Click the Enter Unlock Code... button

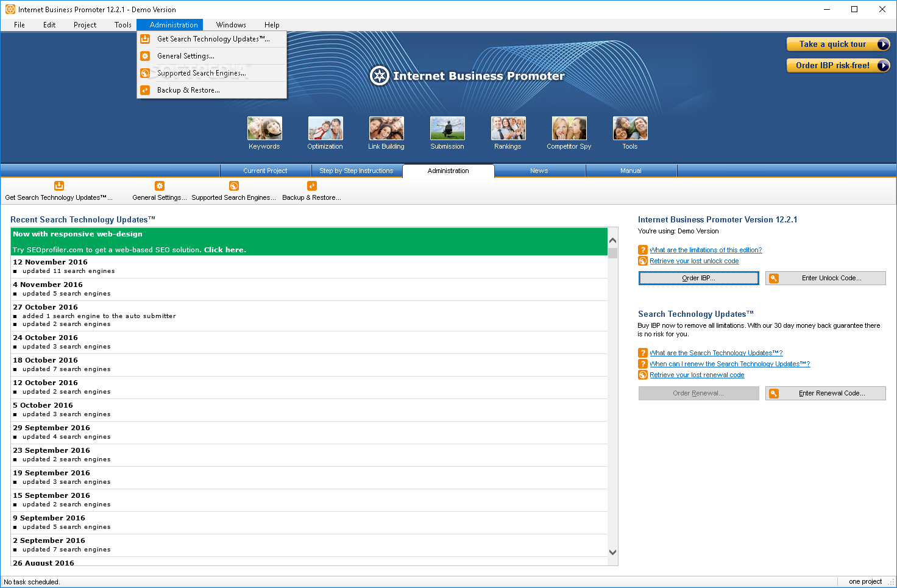(x=826, y=278)
